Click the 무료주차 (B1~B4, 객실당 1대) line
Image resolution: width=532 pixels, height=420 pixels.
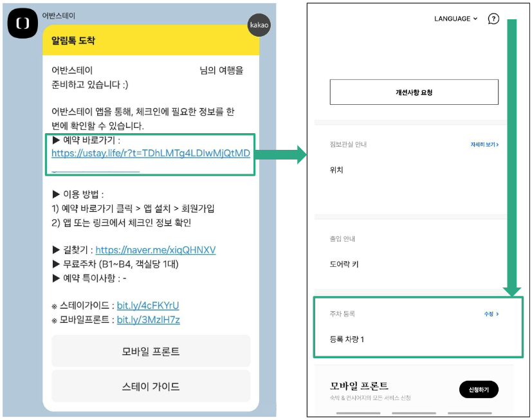[x=115, y=264]
